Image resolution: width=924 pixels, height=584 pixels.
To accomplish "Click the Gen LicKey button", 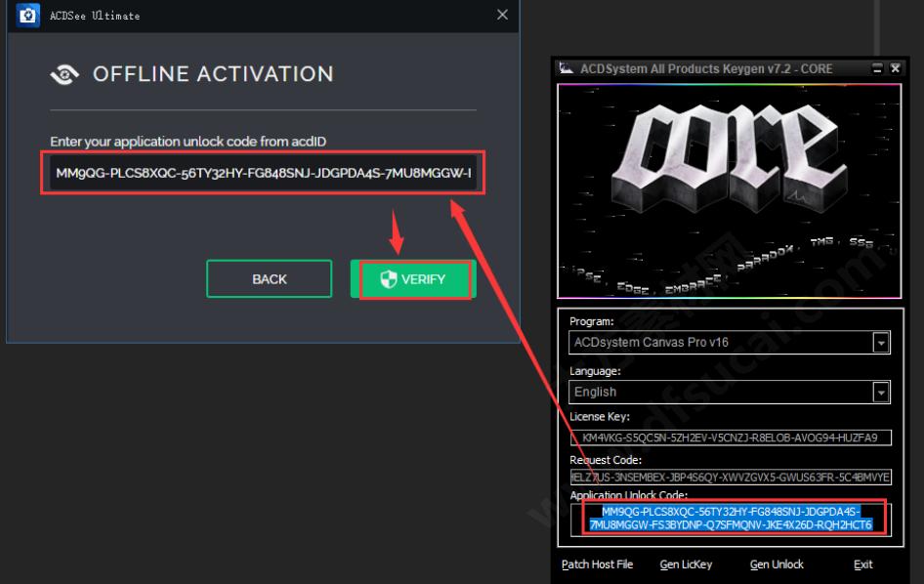I will pyautogui.click(x=686, y=564).
